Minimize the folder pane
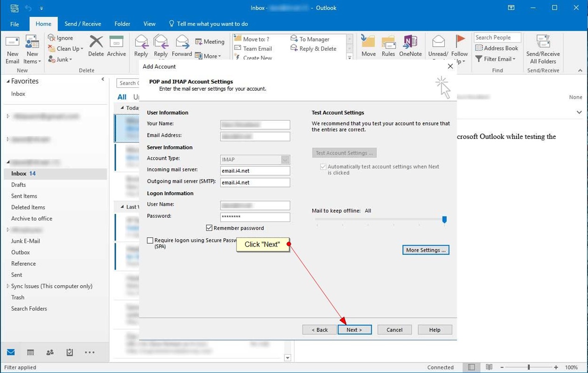The height and width of the screenshot is (373, 588). (103, 80)
